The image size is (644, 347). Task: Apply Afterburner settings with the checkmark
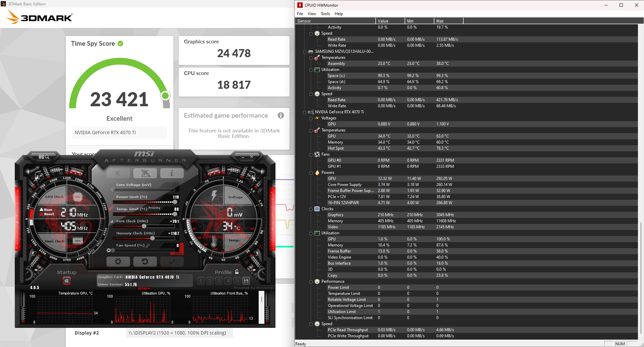click(x=172, y=261)
